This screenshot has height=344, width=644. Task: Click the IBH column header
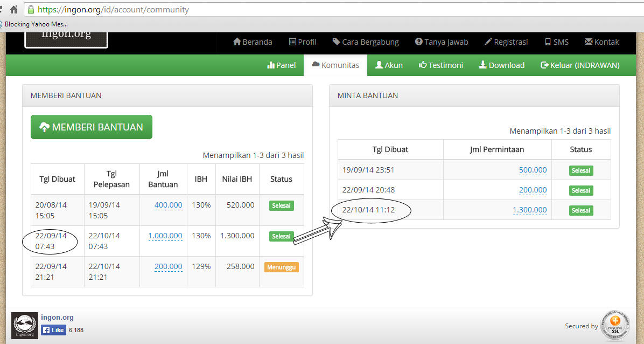pos(201,179)
